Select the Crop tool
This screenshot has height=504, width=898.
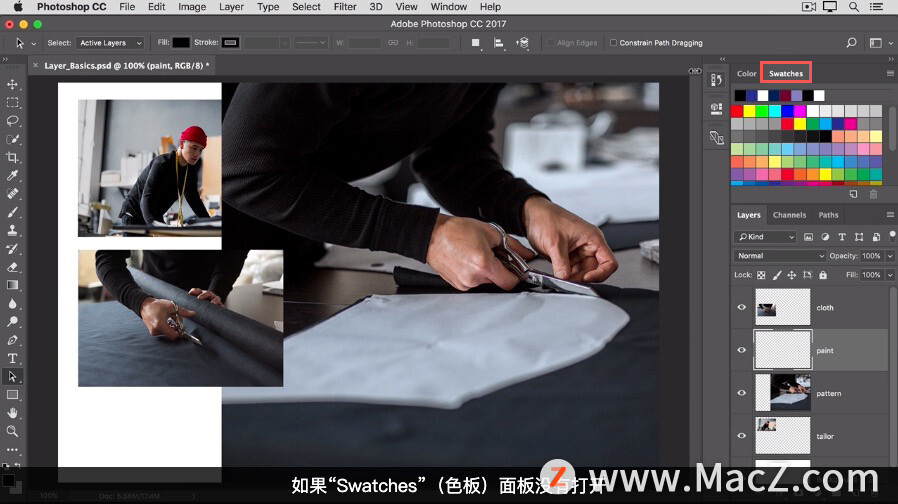click(12, 158)
